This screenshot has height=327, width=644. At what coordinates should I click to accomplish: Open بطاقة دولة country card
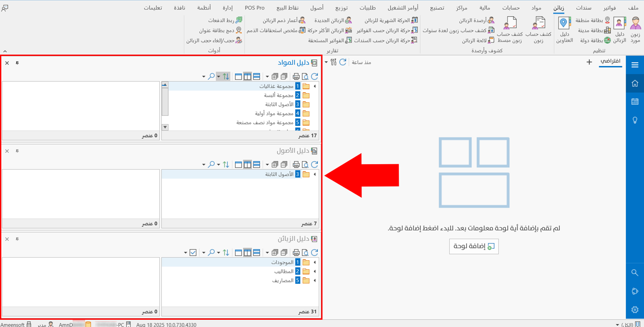[595, 40]
